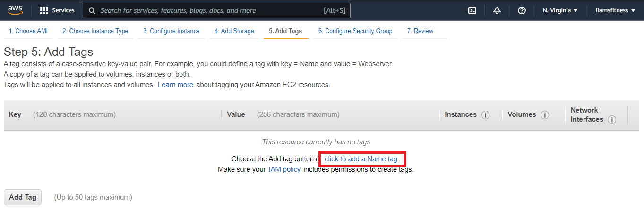The width and height of the screenshot is (644, 220).
Task: Expand the N. Virginia region dropdown
Action: [560, 10]
